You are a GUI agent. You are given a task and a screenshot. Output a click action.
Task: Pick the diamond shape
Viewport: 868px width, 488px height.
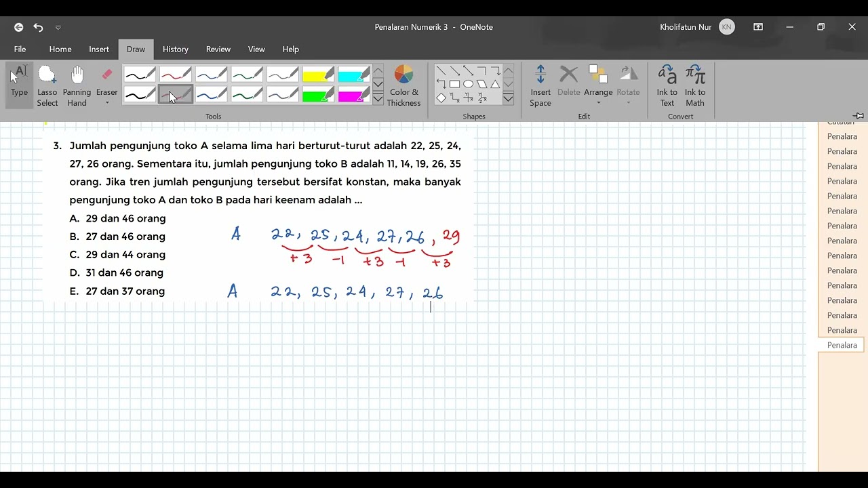click(x=441, y=98)
